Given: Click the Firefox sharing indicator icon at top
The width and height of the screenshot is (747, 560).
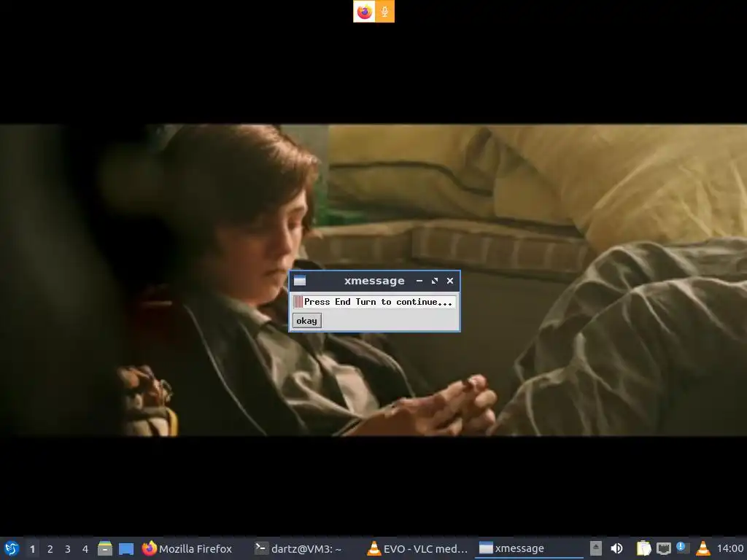Looking at the screenshot, I should coord(364,12).
